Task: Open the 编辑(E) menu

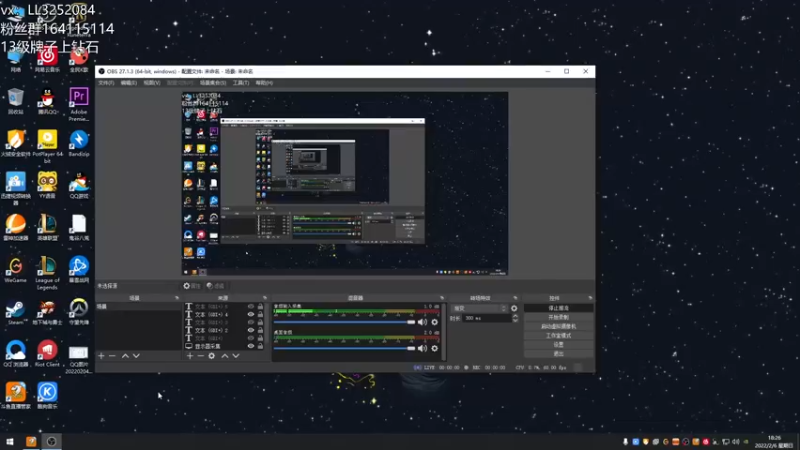Action: [x=129, y=83]
